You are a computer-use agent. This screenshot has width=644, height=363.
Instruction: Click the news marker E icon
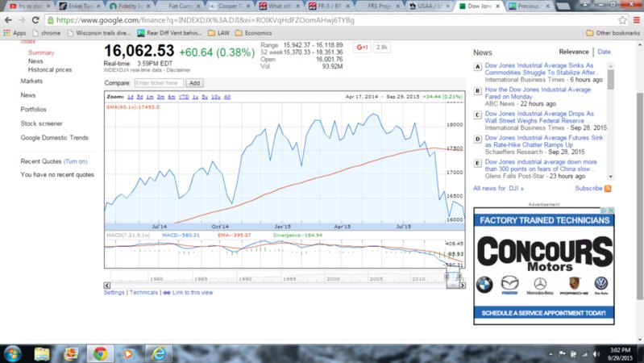tap(477, 163)
